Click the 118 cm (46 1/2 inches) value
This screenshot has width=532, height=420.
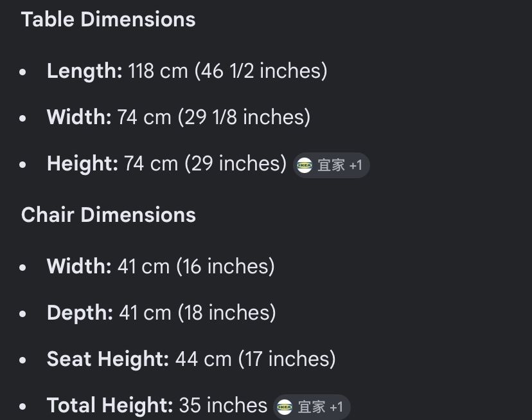coord(227,71)
